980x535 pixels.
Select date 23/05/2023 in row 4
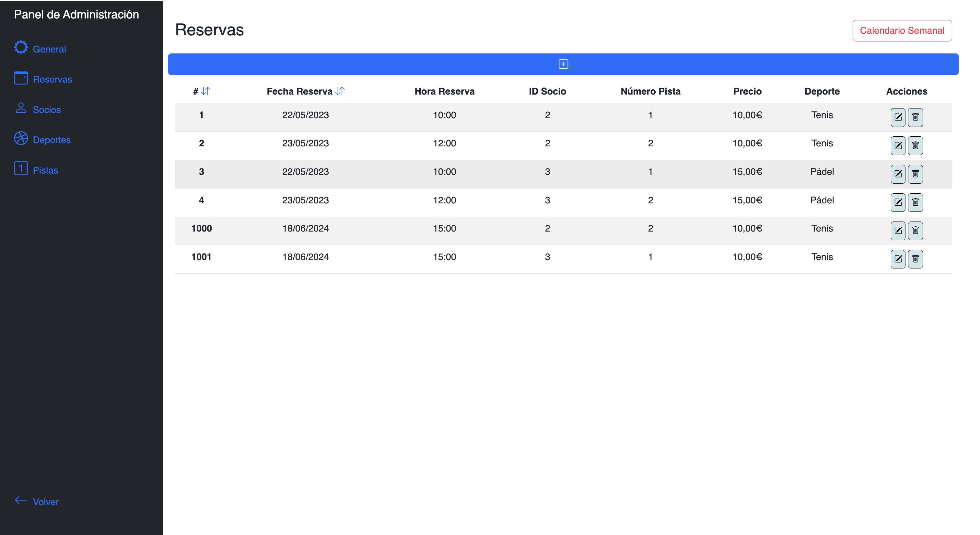tap(306, 200)
